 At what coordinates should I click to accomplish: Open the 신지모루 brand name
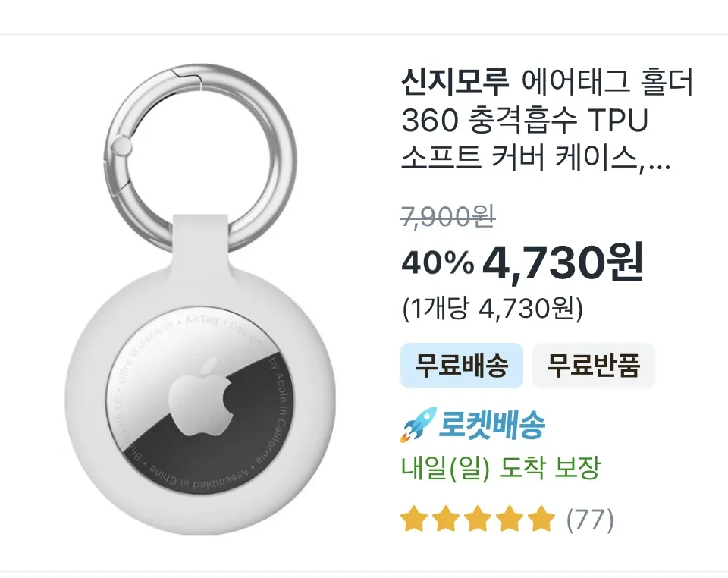click(456, 82)
